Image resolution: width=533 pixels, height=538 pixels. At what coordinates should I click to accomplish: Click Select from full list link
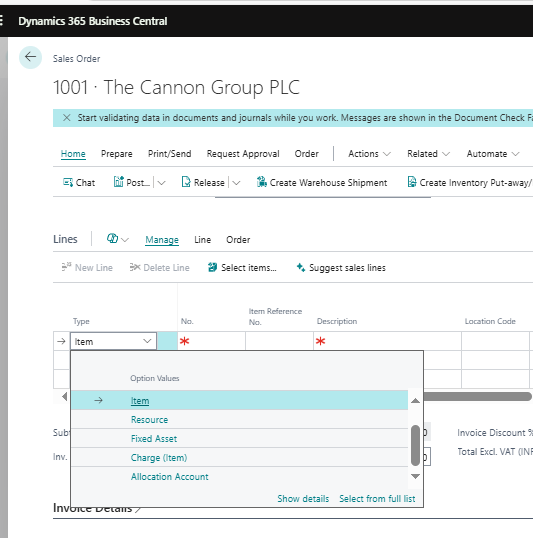pyautogui.click(x=377, y=499)
